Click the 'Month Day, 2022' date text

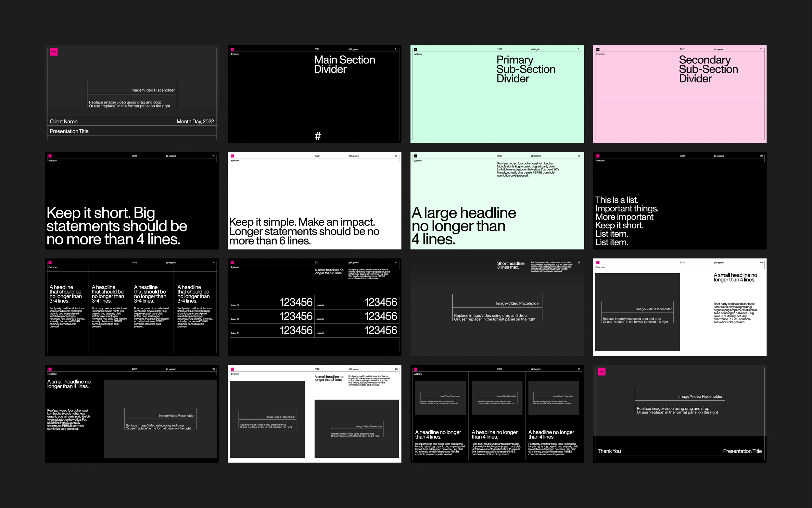[x=195, y=122]
